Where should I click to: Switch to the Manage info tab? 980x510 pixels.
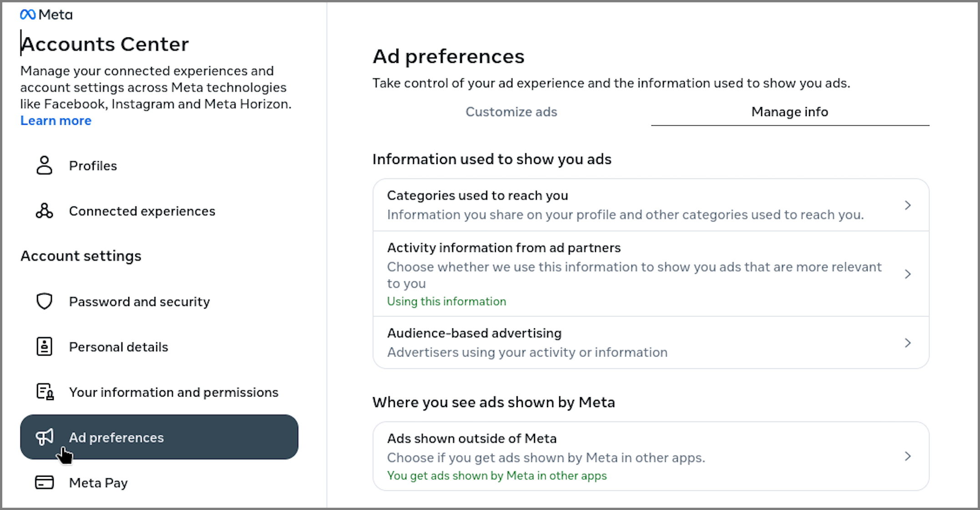(790, 112)
